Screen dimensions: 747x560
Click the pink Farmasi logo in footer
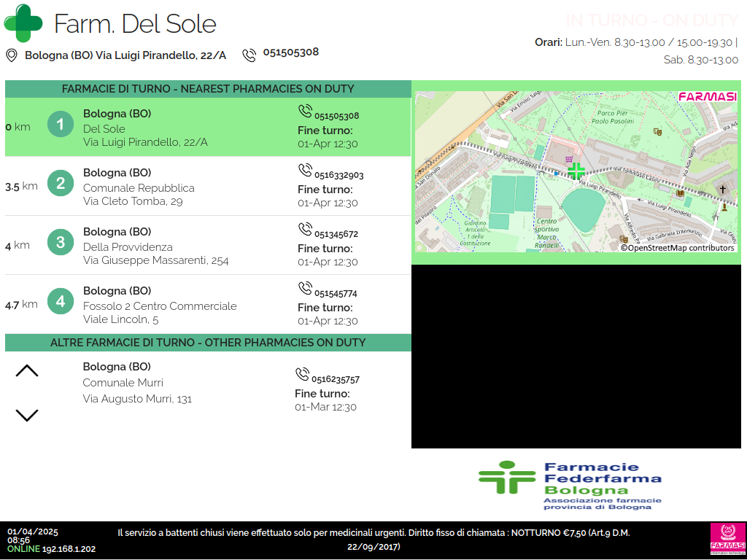[727, 540]
